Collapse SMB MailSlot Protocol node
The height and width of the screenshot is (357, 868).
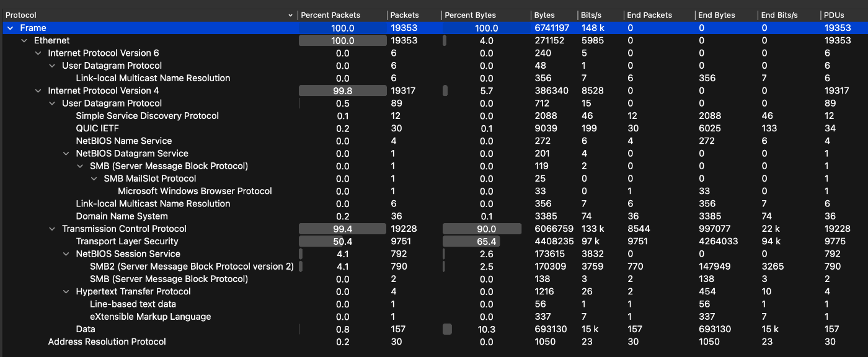[x=94, y=178]
